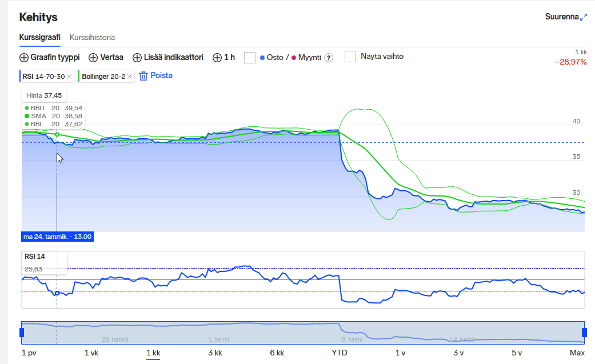Screen dimensions: 595x364
Task: Click the plus icon beside Graafin tyyppi
Action: [24, 58]
